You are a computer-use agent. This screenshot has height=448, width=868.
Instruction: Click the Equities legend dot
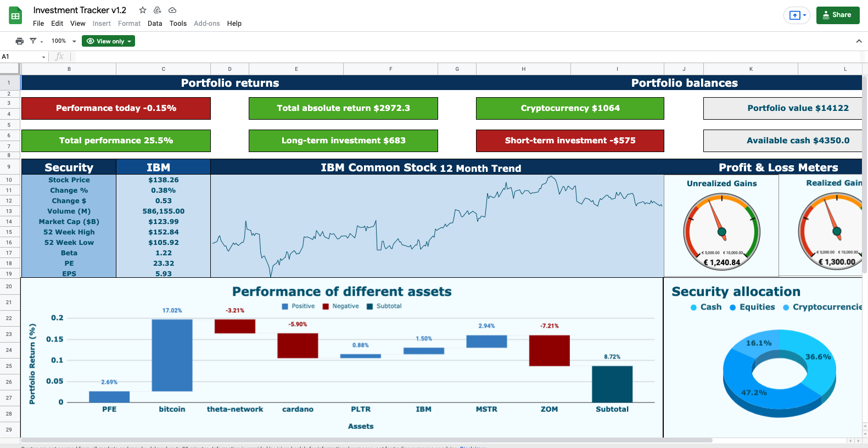(732, 307)
